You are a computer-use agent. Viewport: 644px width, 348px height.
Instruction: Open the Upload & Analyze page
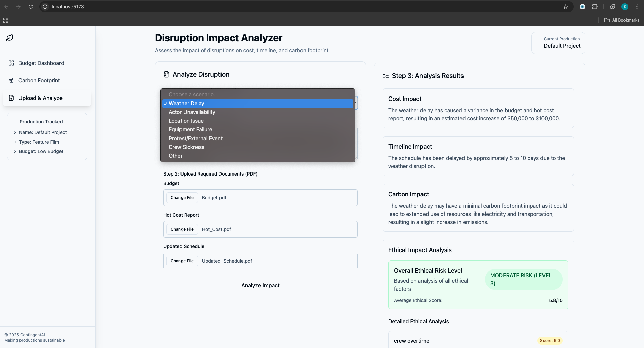point(47,98)
